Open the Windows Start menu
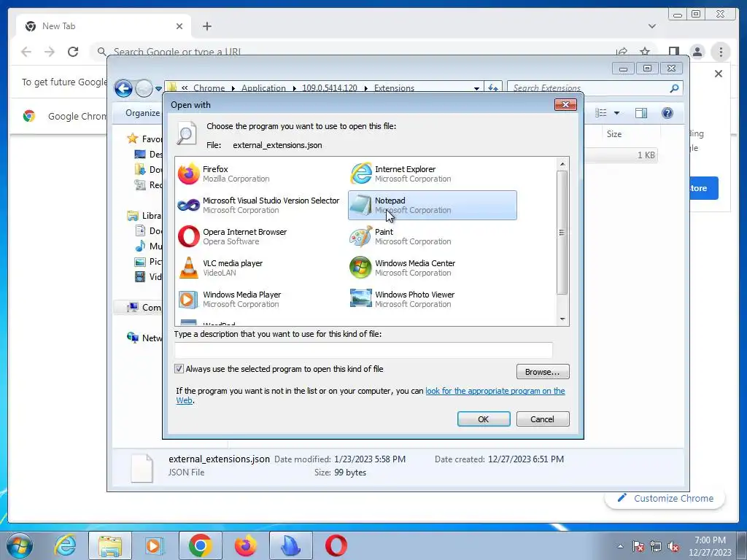This screenshot has width=747, height=560. [x=19, y=545]
